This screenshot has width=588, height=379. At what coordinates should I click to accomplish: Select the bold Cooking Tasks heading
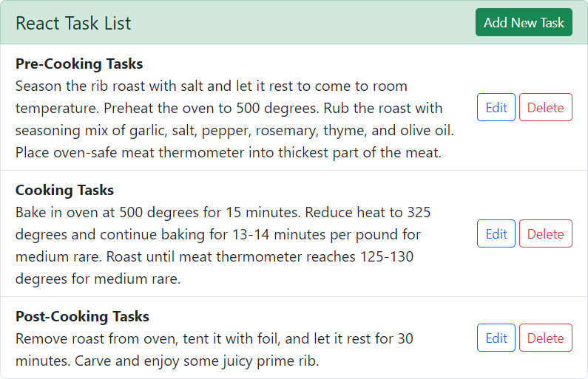pos(64,190)
